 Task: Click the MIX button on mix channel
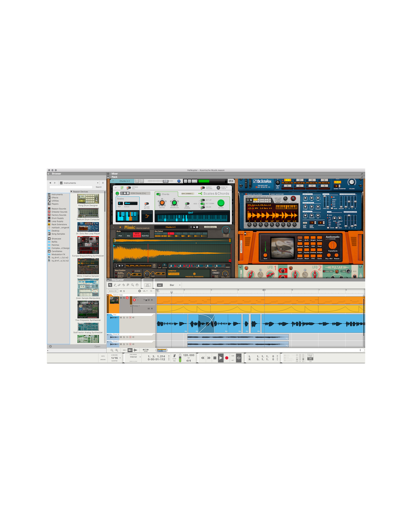pyautogui.click(x=231, y=181)
